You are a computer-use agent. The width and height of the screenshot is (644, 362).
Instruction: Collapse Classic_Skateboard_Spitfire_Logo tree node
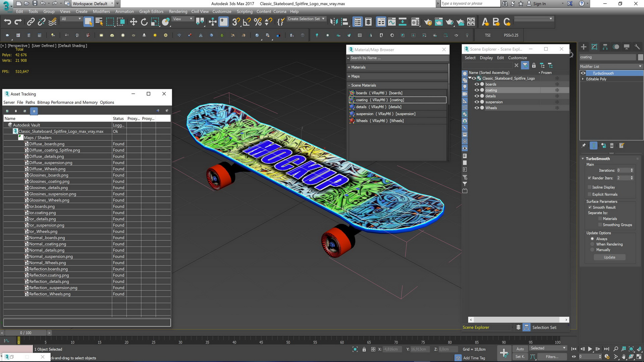[470, 78]
